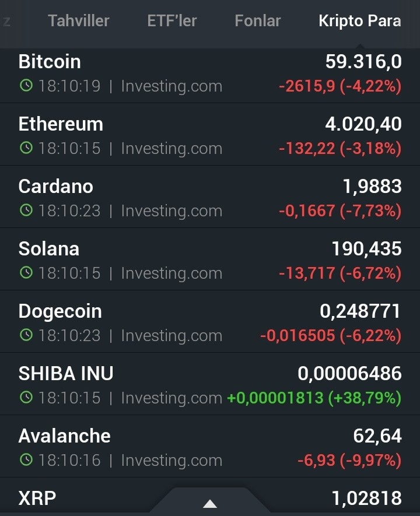Tap the clock icon in Ethereum's row

pyautogui.click(x=26, y=148)
